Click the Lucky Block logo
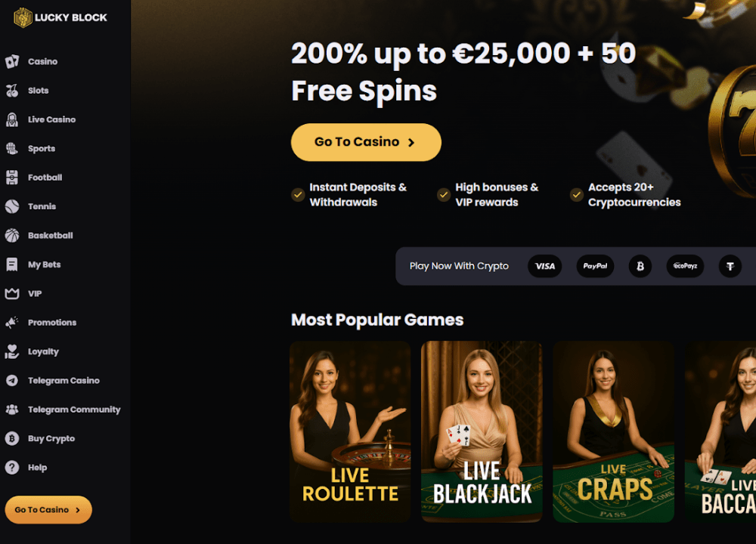756x544 pixels. pos(60,18)
